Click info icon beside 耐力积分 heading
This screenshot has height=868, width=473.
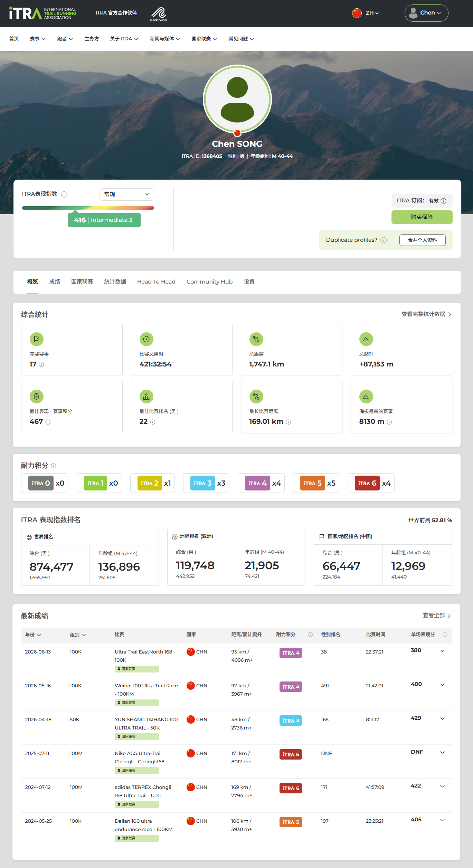54,466
